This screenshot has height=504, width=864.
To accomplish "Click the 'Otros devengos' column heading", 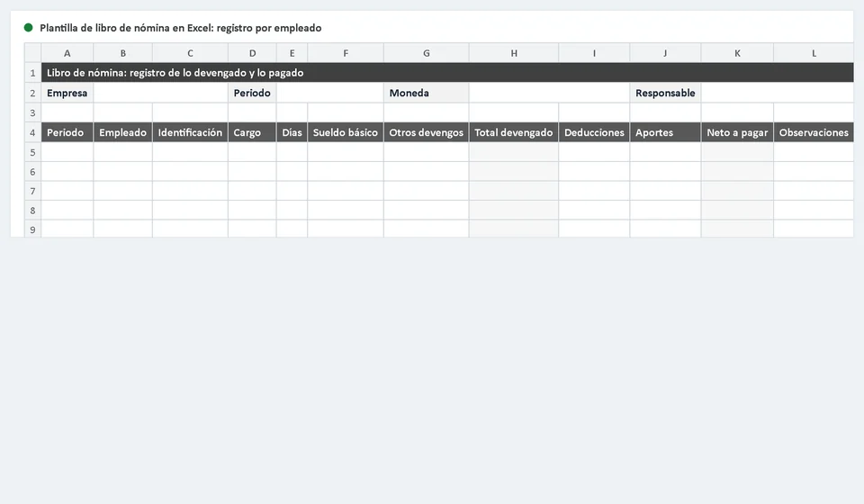I will tap(427, 132).
